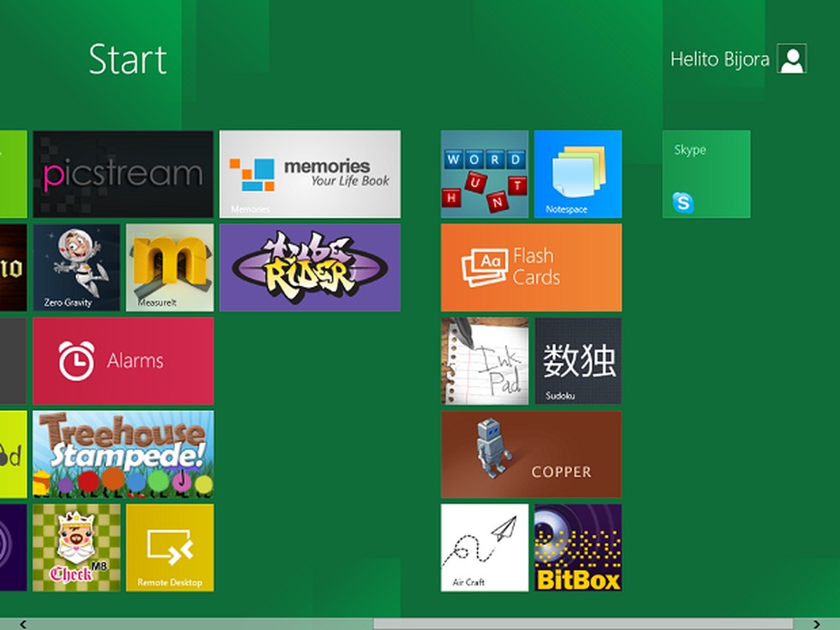Click the user account picture icon
Screen dimensions: 840x630
point(792,58)
